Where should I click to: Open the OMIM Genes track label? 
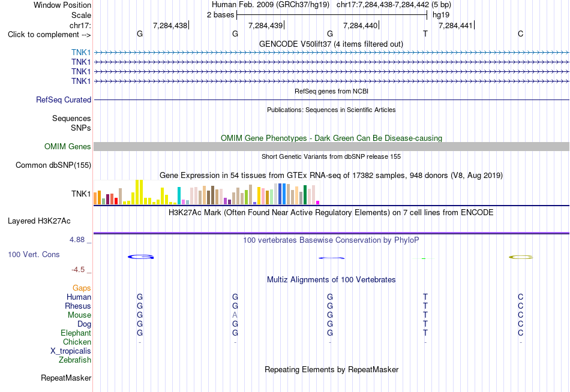click(x=67, y=146)
